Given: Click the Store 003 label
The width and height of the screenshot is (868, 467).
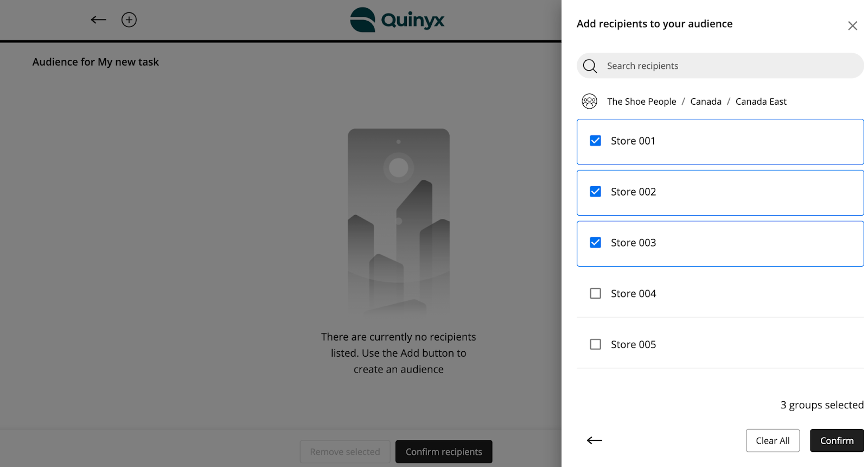Looking at the screenshot, I should tap(633, 243).
